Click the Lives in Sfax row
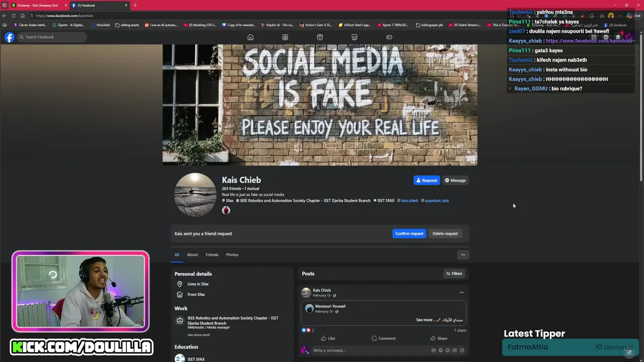 tap(192, 284)
